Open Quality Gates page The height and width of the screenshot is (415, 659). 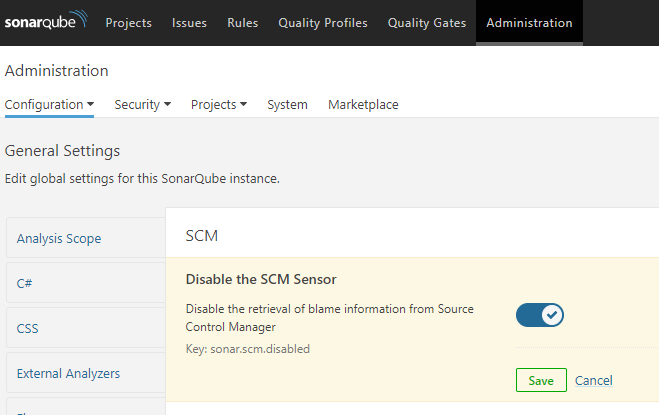(x=426, y=23)
